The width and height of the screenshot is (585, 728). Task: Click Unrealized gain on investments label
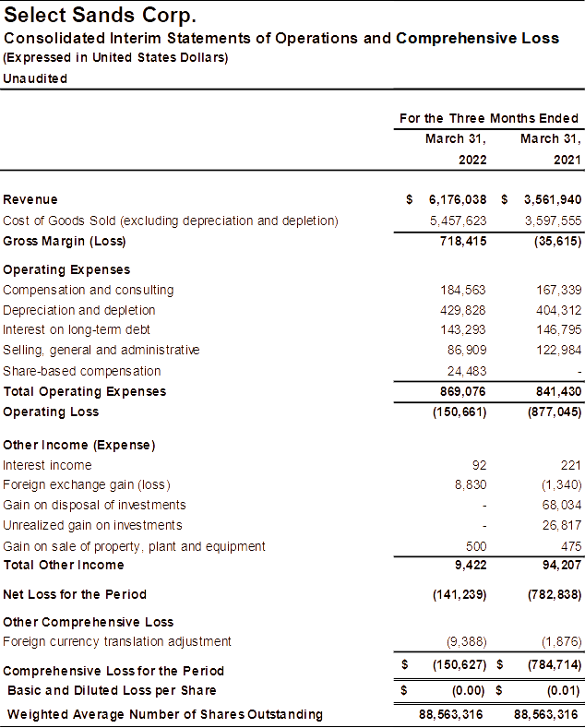point(92,526)
